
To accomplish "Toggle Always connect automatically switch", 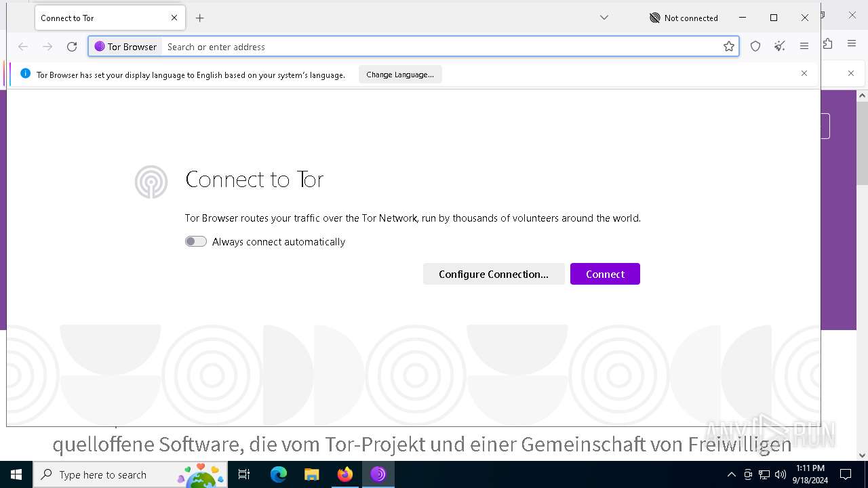I will [196, 241].
